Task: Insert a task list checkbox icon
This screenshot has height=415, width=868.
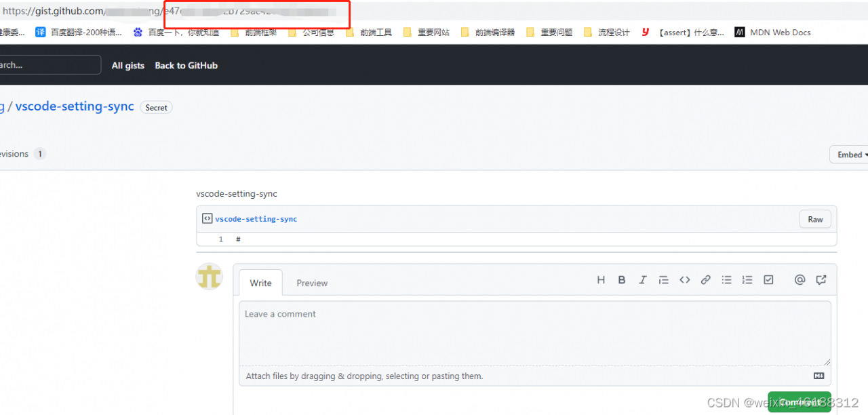Action: (x=768, y=280)
